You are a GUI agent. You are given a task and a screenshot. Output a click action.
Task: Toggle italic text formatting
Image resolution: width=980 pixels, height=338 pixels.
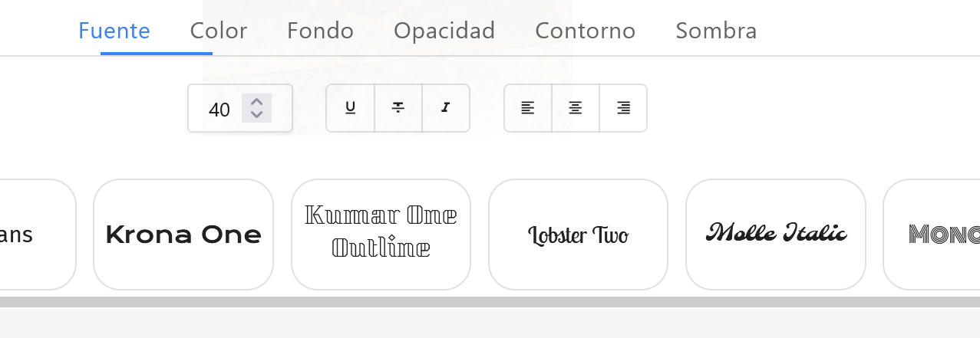(446, 108)
